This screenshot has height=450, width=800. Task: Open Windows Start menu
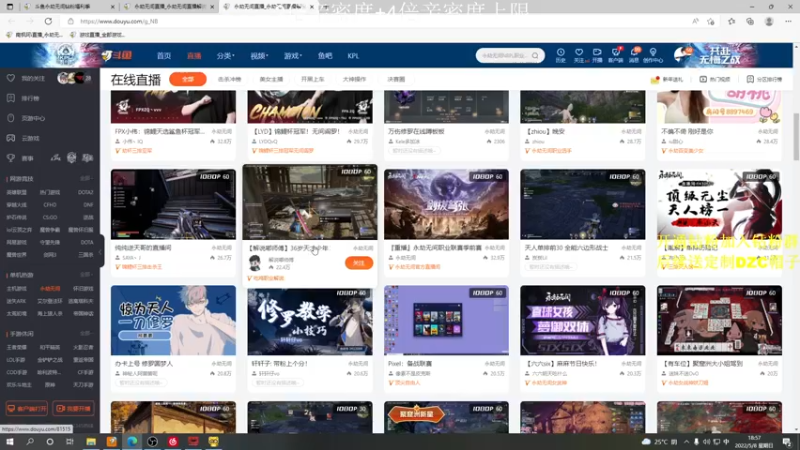coord(10,441)
